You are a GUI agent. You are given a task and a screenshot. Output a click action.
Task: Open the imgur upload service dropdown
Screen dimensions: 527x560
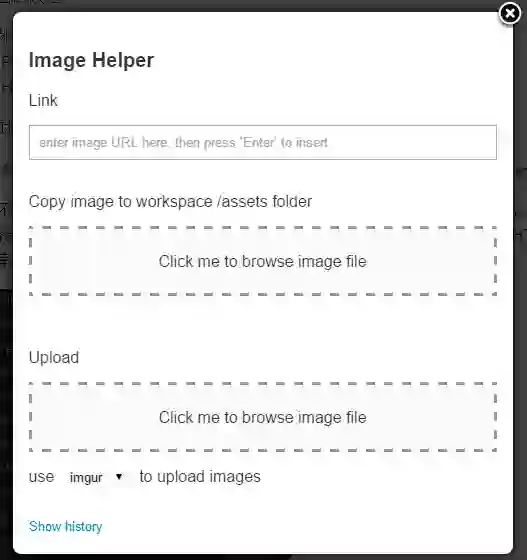pos(96,477)
